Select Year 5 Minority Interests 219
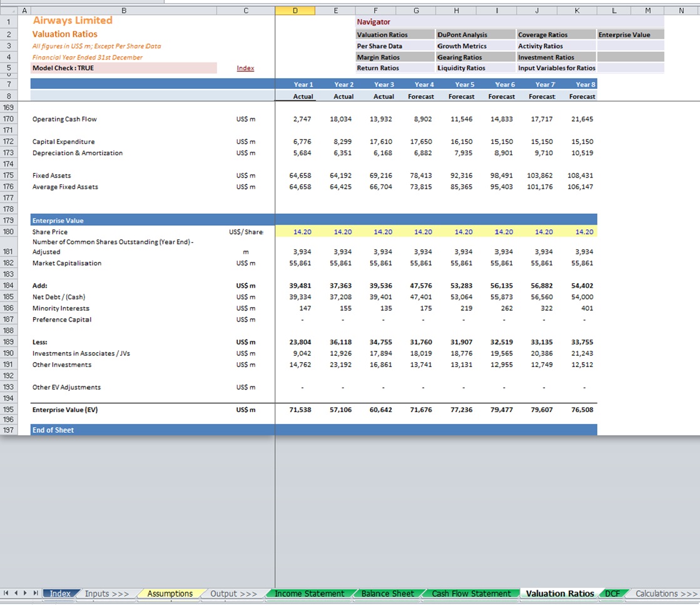This screenshot has width=700, height=606. [x=456, y=308]
